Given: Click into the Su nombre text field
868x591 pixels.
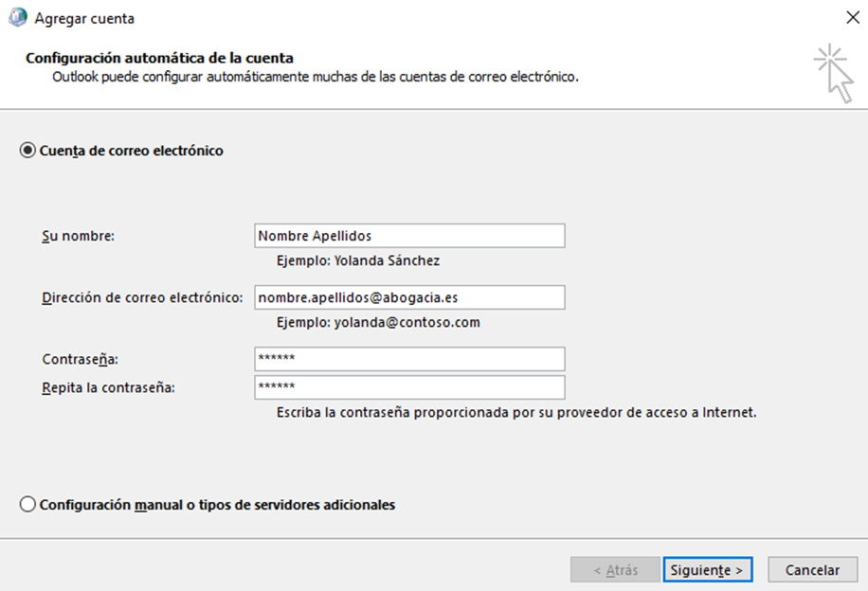Looking at the screenshot, I should tap(409, 236).
